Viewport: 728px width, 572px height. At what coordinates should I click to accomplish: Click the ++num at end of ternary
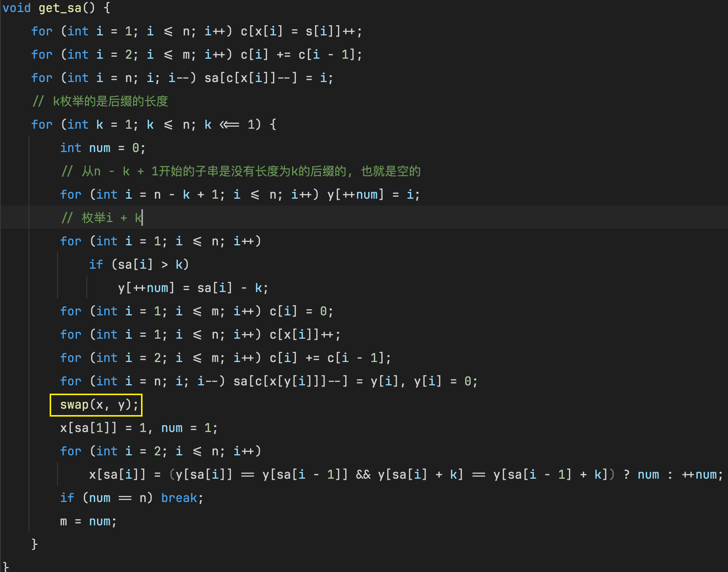pyautogui.click(x=699, y=475)
